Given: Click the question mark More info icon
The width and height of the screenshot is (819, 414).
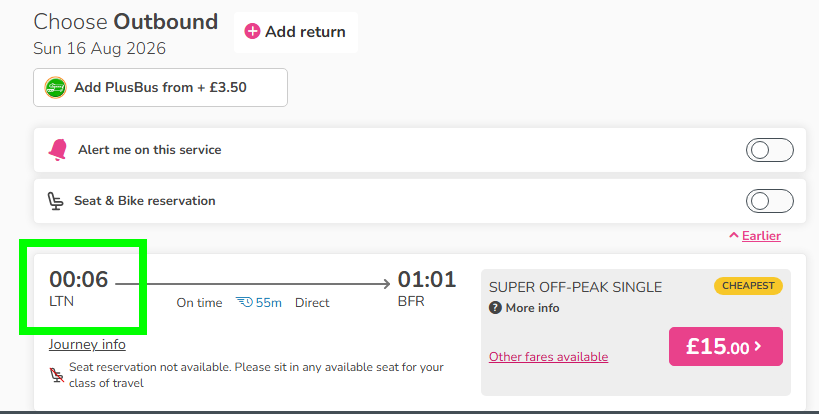Looking at the screenshot, I should (x=495, y=308).
